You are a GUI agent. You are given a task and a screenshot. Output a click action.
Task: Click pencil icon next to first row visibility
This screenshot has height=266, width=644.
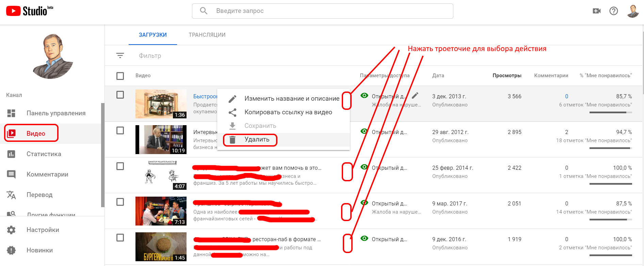pos(415,96)
